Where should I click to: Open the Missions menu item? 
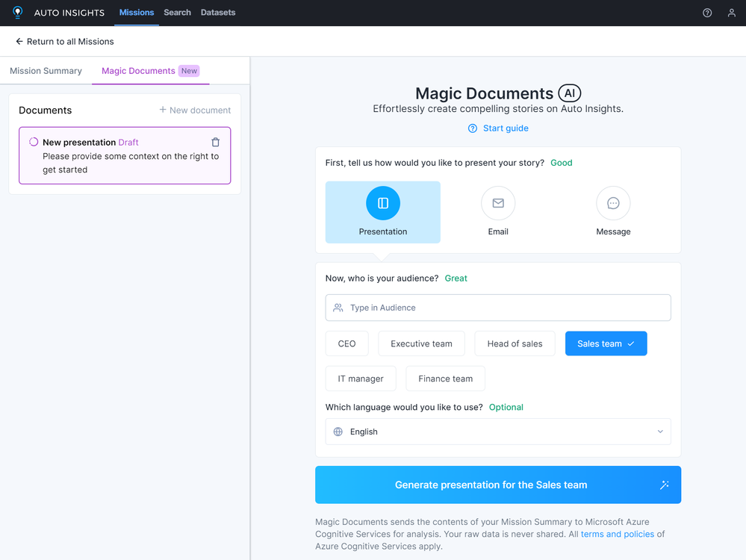click(136, 13)
